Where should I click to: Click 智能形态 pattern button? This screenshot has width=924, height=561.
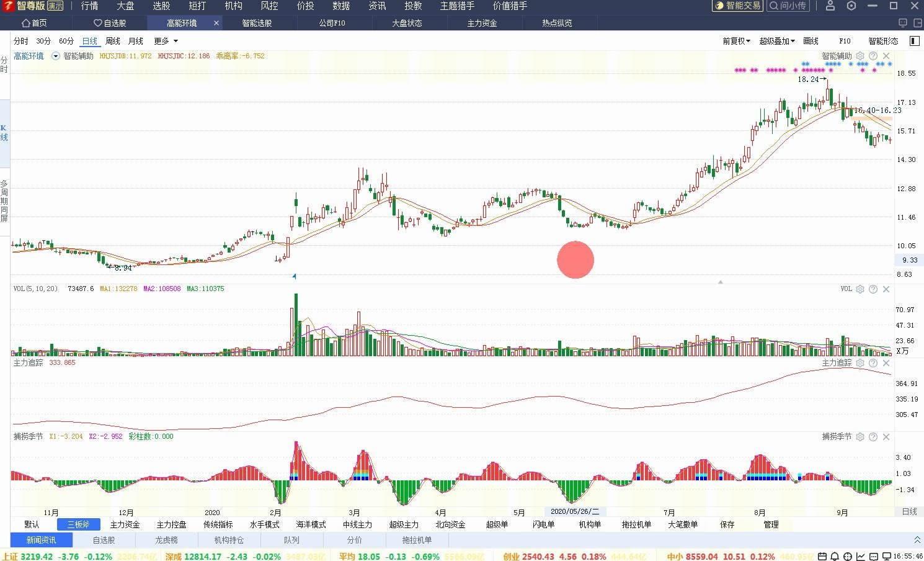[883, 41]
